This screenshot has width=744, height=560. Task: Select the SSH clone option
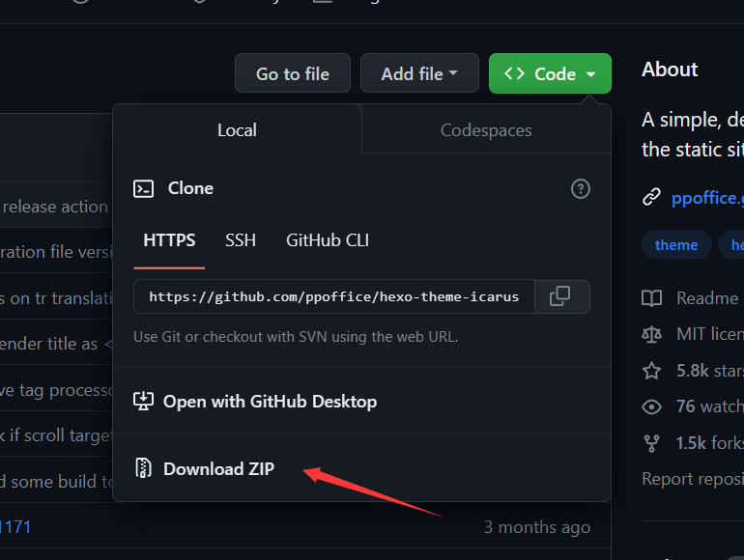coord(241,240)
